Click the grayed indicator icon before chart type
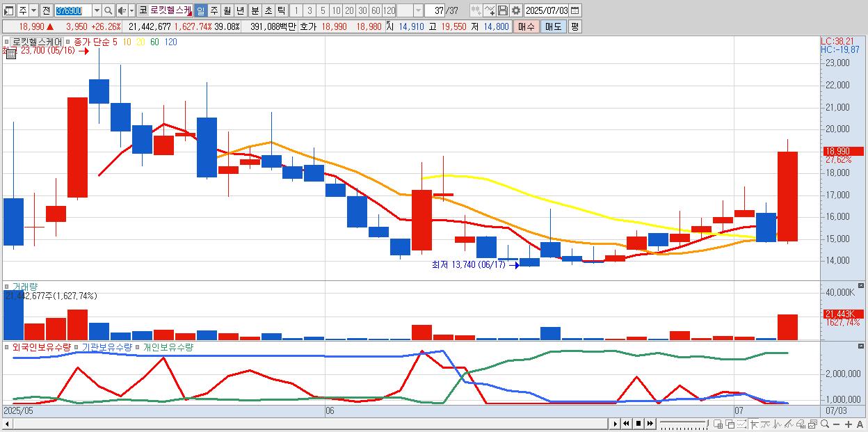Viewport: 868px width, 432px height. pos(476,10)
